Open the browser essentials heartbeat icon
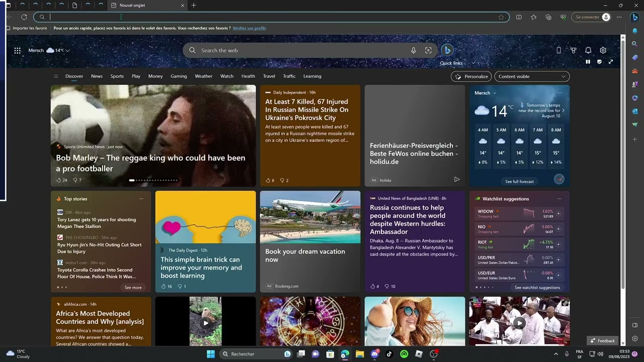This screenshot has height=362, width=644. 563,17
